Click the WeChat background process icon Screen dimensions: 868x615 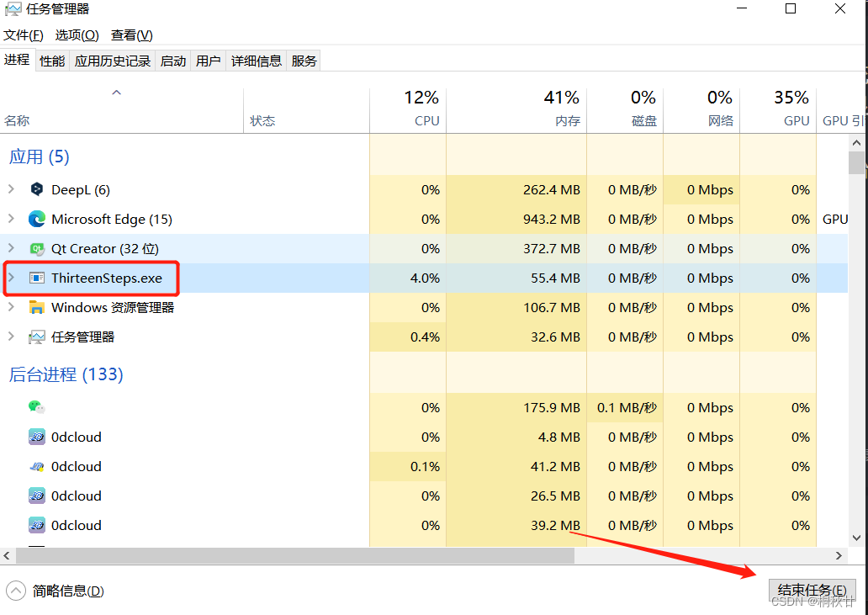click(36, 407)
